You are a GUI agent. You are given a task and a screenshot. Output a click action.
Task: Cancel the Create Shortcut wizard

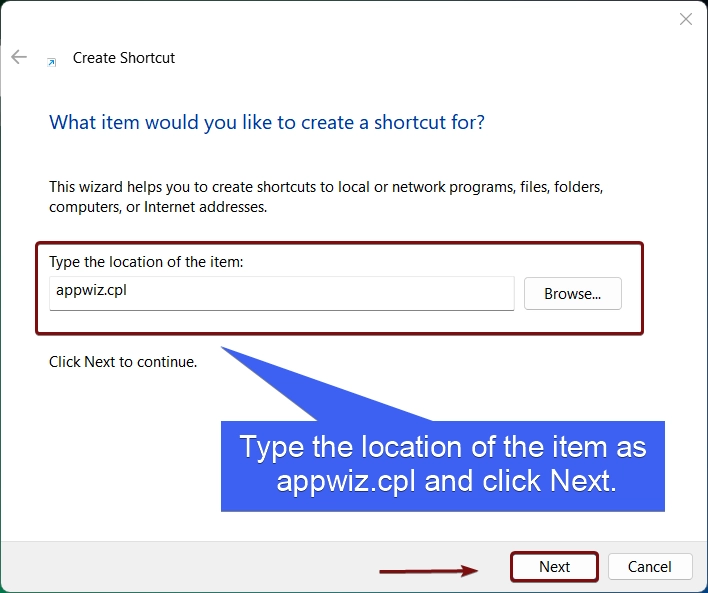point(650,566)
